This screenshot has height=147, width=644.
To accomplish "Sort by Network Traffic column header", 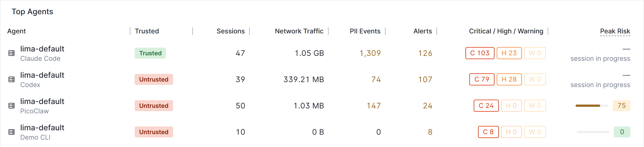I will tap(299, 31).
